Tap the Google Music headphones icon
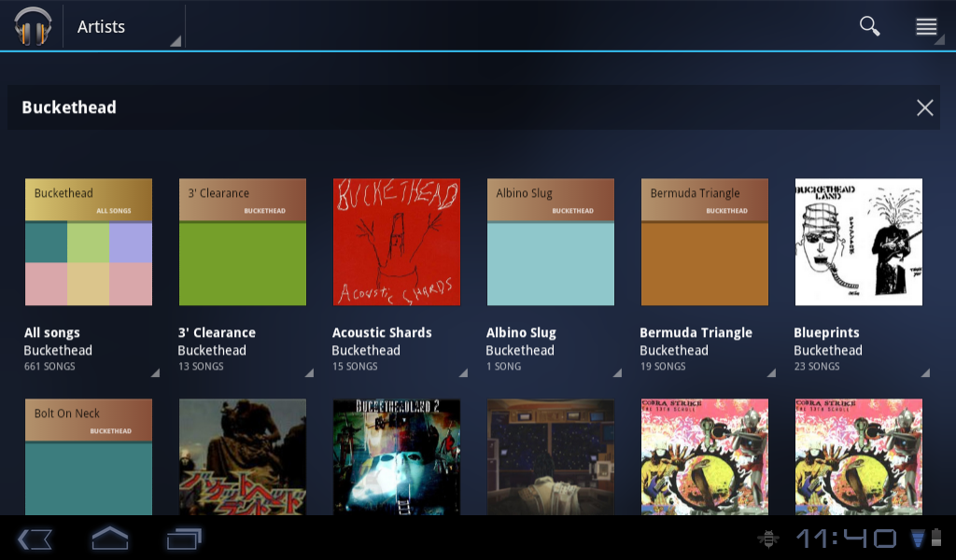Screen dimensions: 956x560 click(x=33, y=26)
